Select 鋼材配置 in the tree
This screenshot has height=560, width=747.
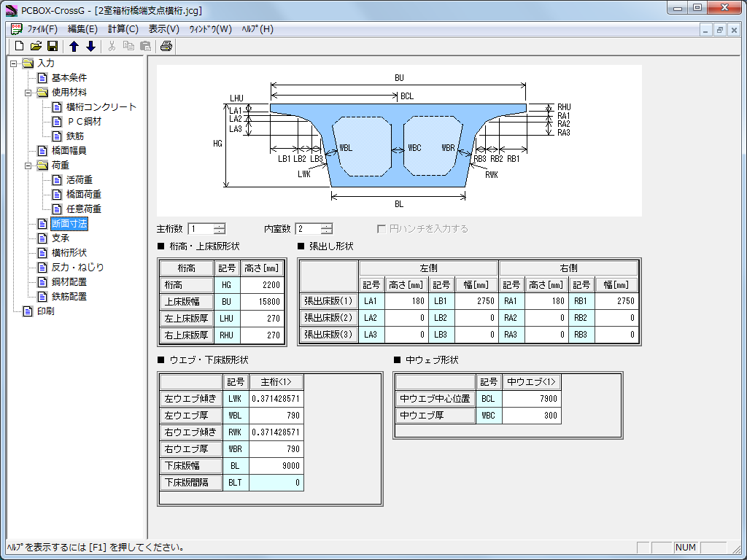(x=69, y=282)
